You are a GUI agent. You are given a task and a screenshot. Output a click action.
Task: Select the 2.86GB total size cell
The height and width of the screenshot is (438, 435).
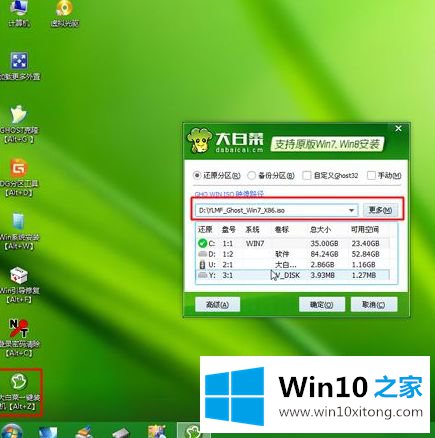pyautogui.click(x=322, y=265)
